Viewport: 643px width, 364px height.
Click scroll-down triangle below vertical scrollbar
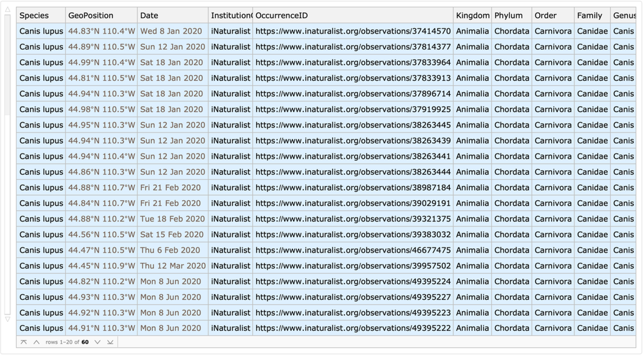[8, 319]
